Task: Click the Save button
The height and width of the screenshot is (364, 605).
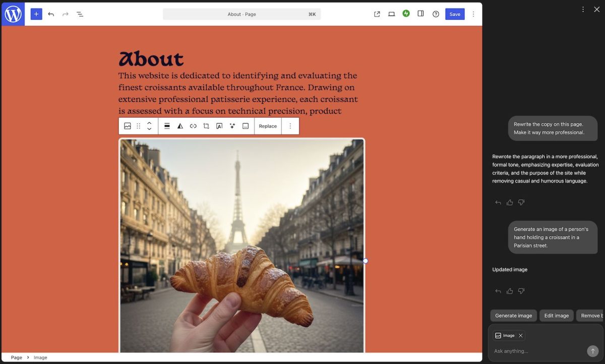Action: [x=455, y=14]
